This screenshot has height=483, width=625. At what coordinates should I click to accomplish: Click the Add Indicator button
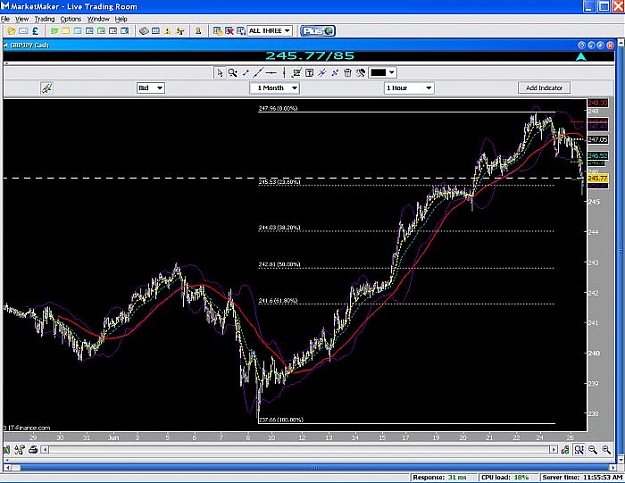tap(544, 88)
